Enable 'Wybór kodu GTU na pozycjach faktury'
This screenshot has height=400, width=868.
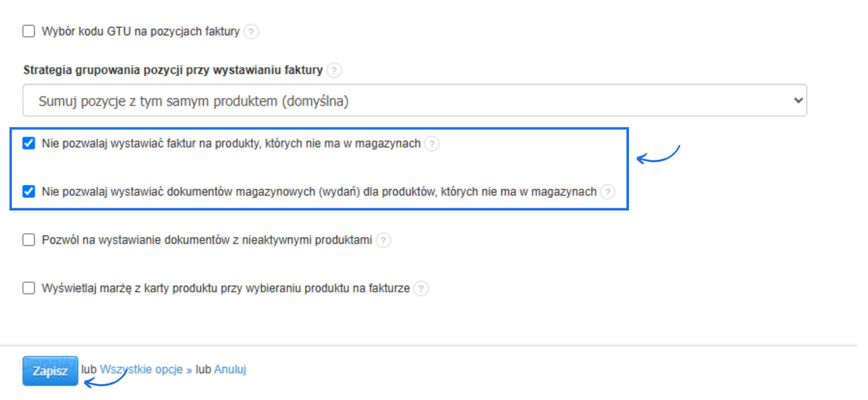tap(28, 31)
